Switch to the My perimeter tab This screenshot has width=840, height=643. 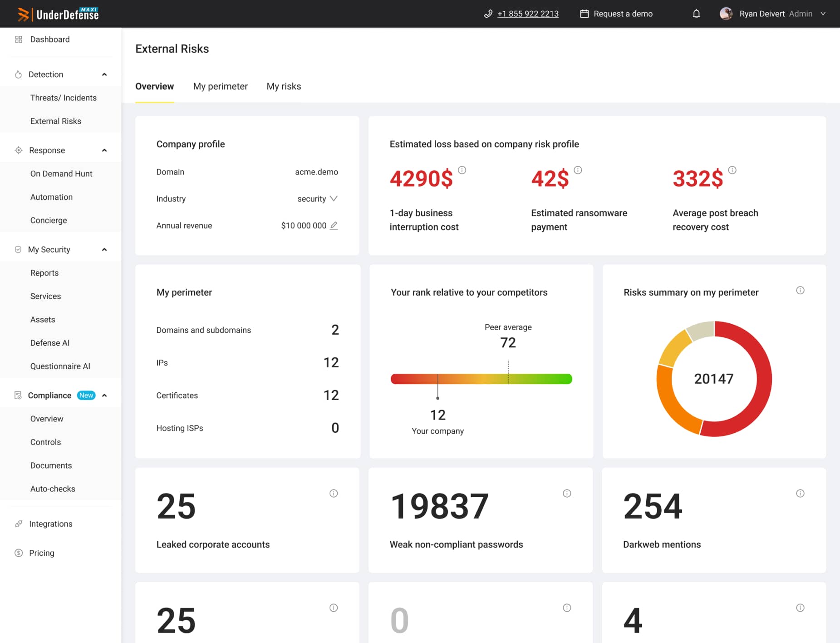(220, 86)
